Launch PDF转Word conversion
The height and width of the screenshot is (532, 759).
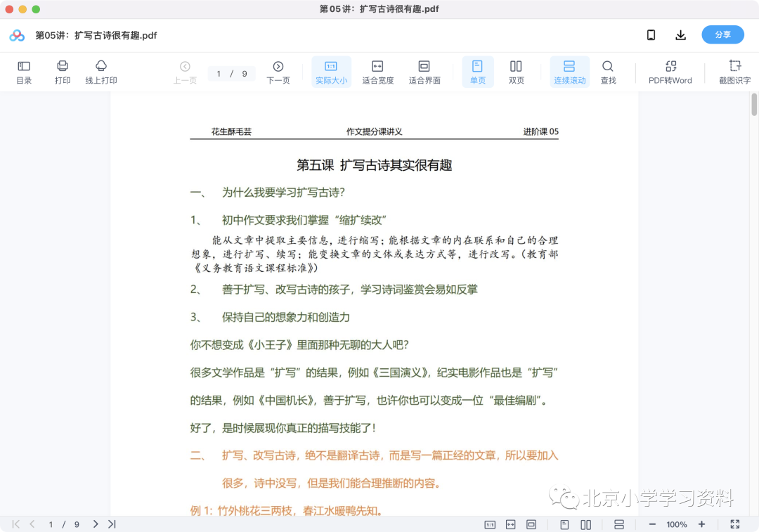click(670, 72)
